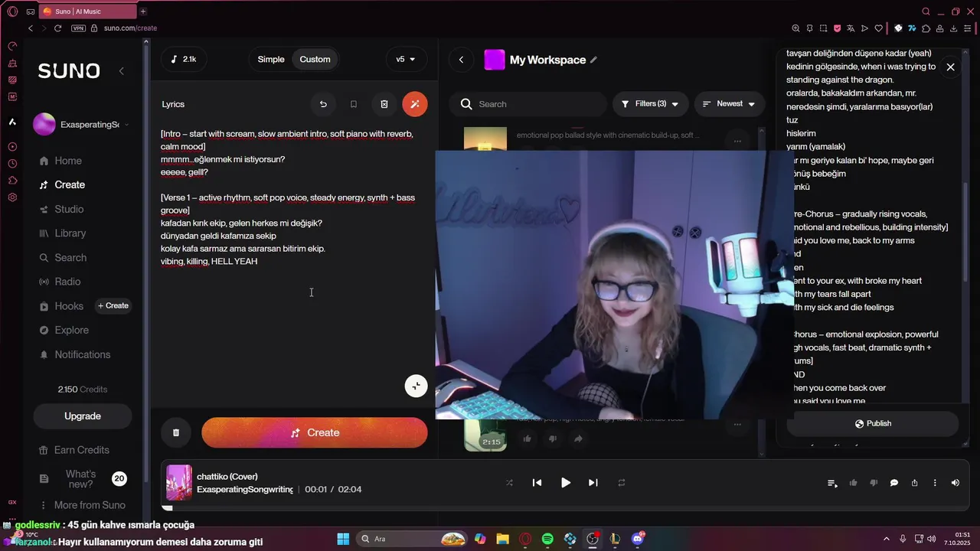Clear lyrics with the trash icon beside Lyrics
The width and height of the screenshot is (980, 551).
click(384, 104)
